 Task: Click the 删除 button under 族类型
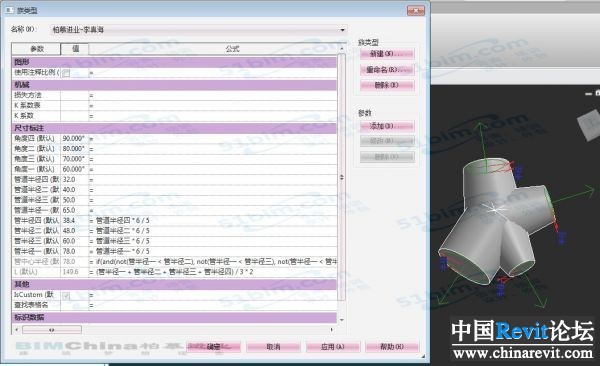click(387, 85)
